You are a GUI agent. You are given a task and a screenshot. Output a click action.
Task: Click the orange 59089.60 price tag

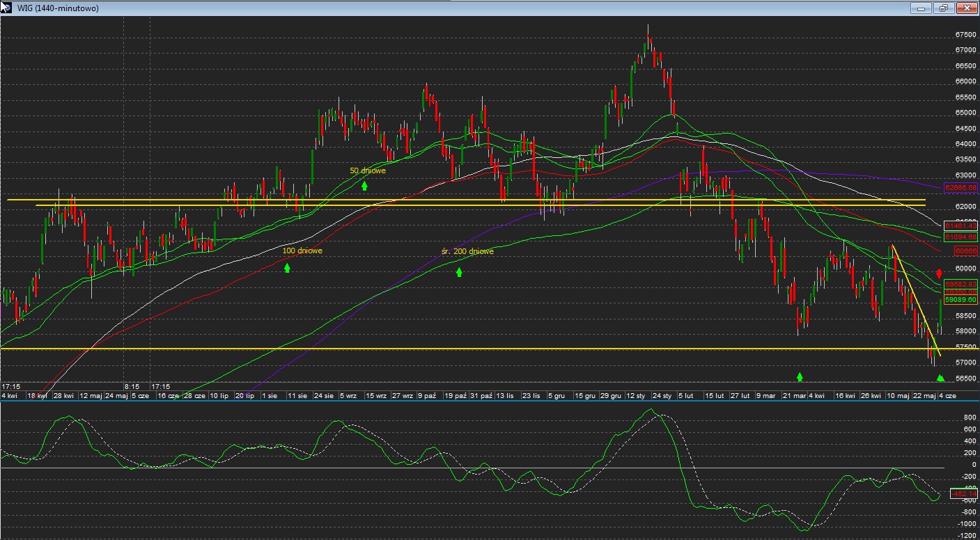(961, 299)
